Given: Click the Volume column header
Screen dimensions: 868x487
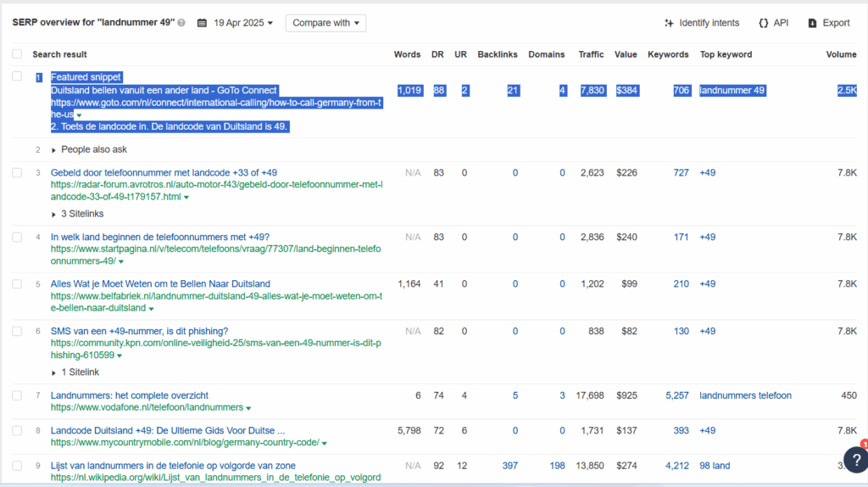Looking at the screenshot, I should (x=841, y=54).
